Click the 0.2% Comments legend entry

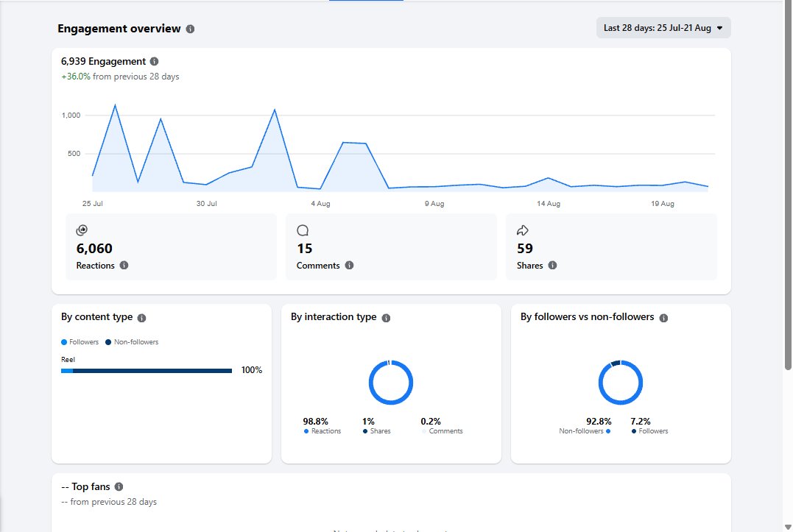click(442, 426)
